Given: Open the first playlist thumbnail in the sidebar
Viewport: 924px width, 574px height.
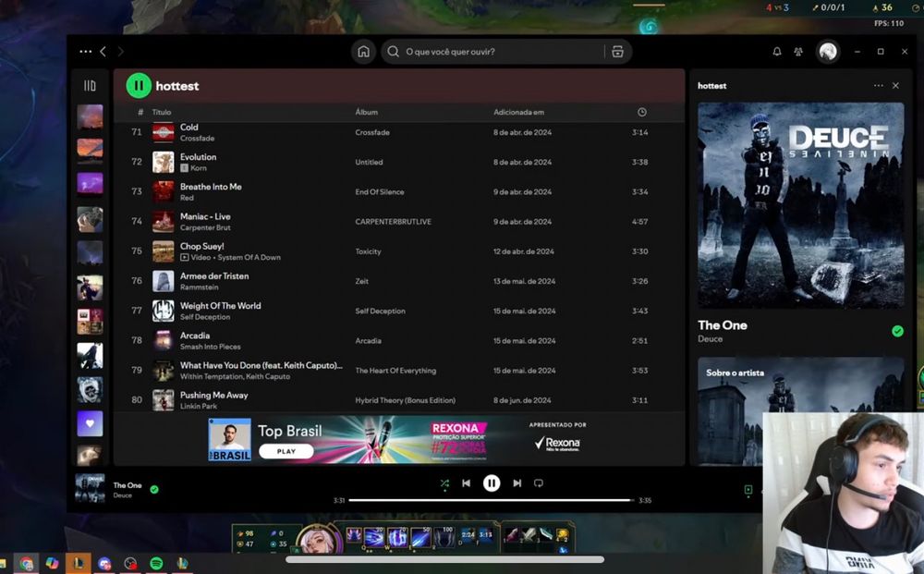Looking at the screenshot, I should click(90, 116).
